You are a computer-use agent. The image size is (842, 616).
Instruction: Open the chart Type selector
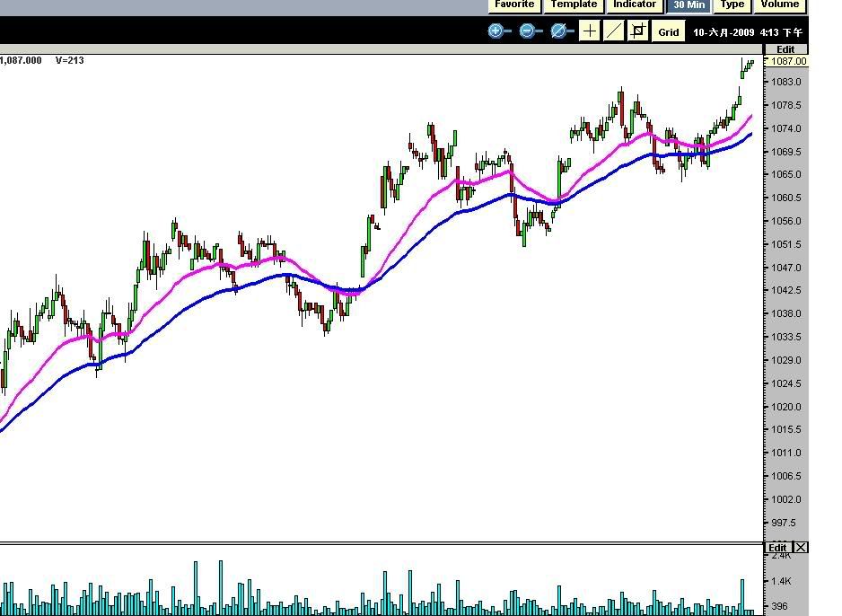click(732, 4)
